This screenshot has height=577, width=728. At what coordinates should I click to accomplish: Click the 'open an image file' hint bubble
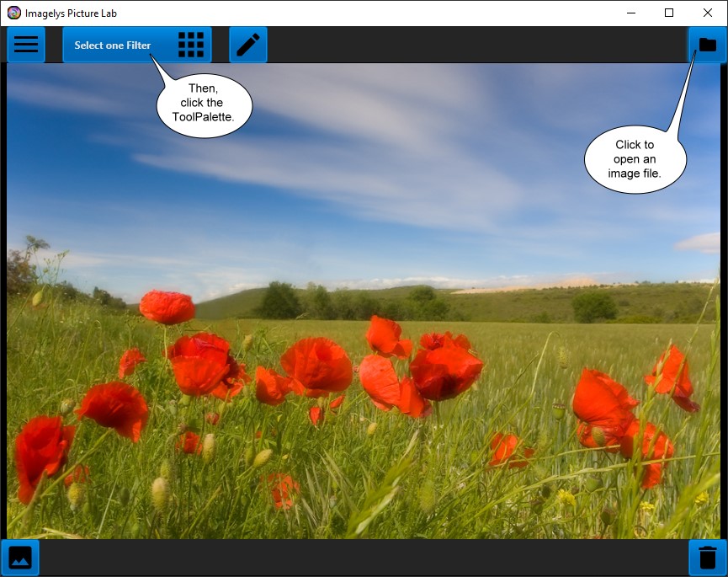[635, 159]
